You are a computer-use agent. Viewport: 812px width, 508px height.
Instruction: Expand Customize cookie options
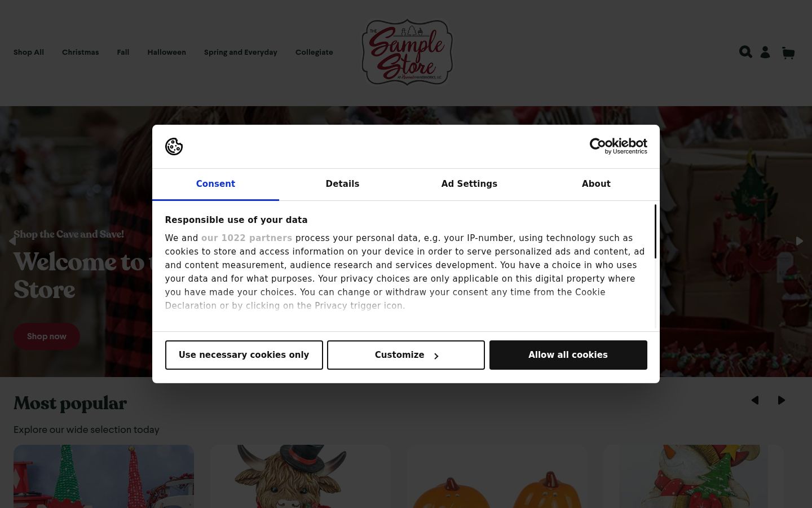point(406,355)
